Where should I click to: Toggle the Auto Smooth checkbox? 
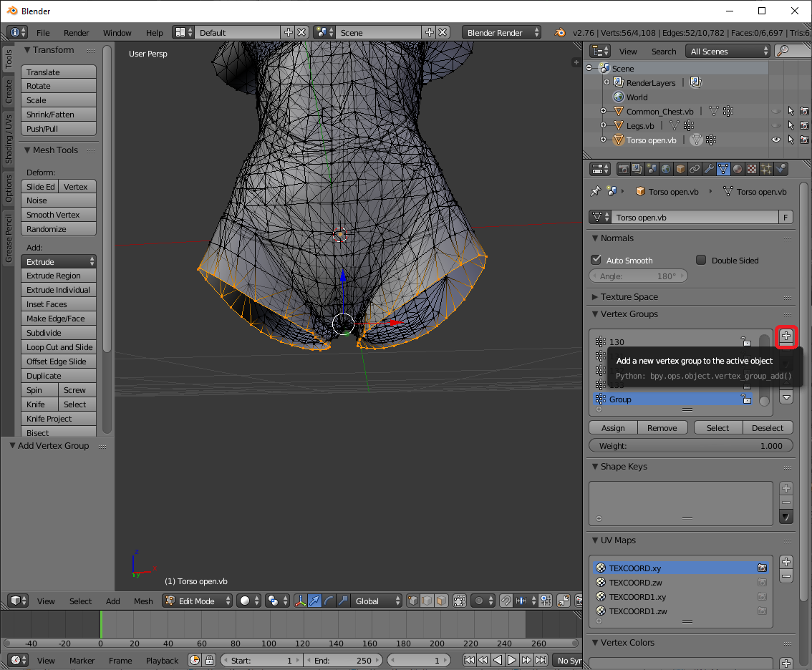coord(596,260)
